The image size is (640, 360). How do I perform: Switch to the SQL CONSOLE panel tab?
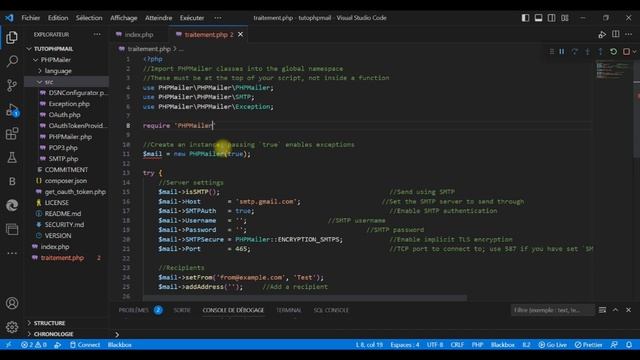click(x=331, y=310)
